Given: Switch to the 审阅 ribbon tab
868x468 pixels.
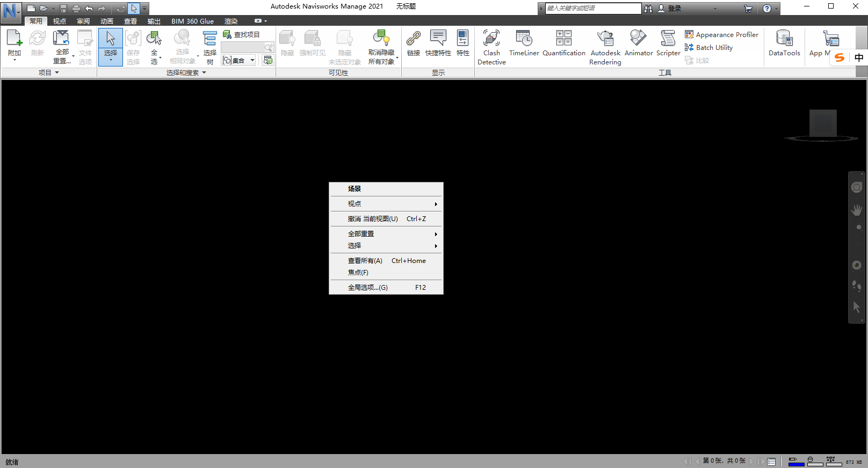Looking at the screenshot, I should pyautogui.click(x=83, y=21).
